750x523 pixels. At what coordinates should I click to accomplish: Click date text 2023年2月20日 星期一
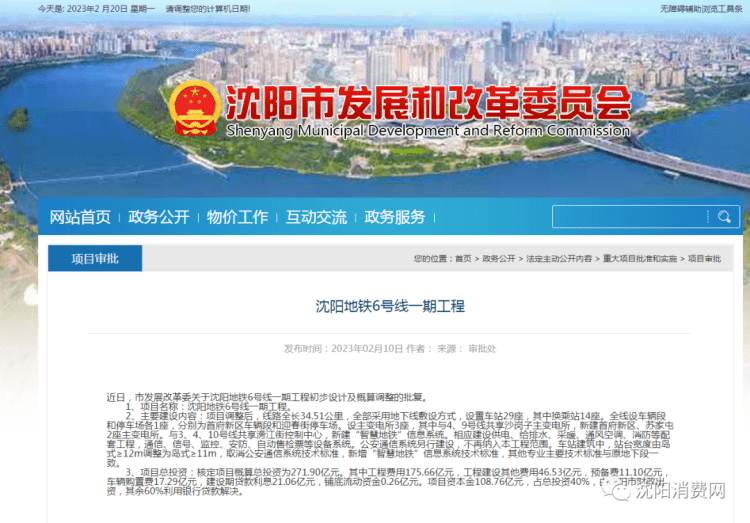(x=110, y=9)
